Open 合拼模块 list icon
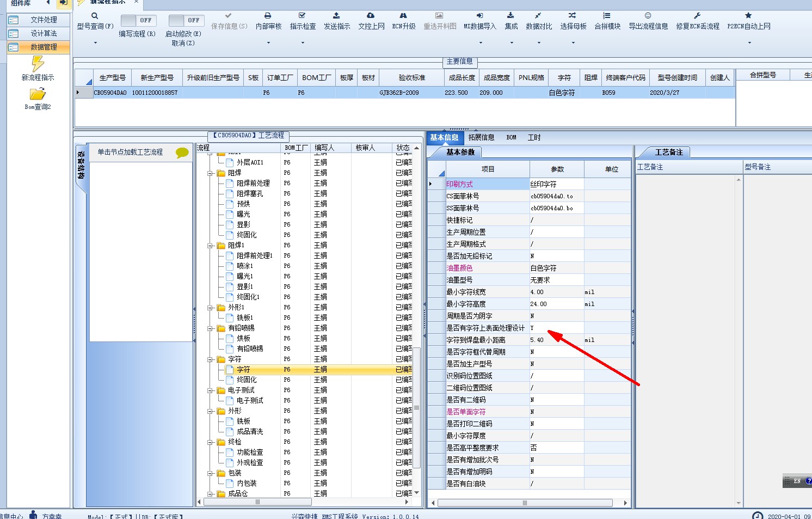 point(607,16)
